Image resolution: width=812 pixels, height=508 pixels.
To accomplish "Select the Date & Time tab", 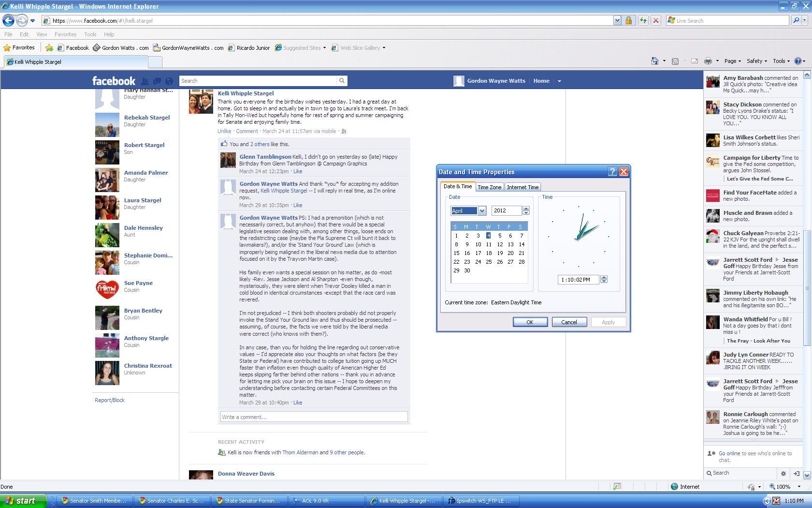I will (x=458, y=186).
